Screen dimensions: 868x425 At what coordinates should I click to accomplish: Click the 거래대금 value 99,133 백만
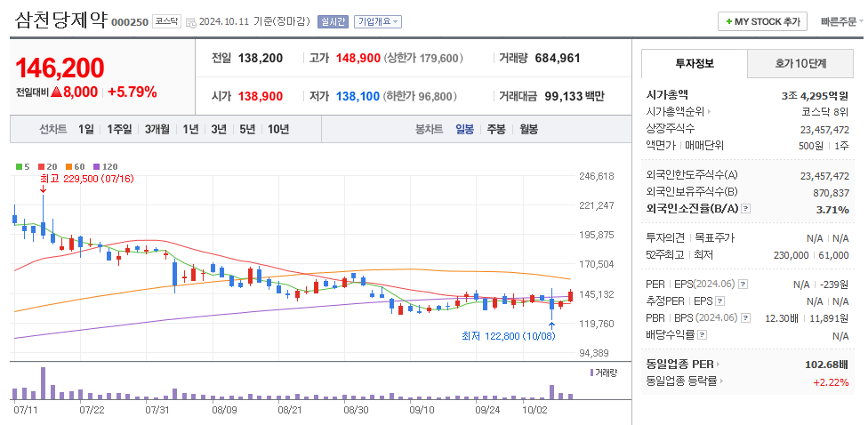[x=575, y=96]
